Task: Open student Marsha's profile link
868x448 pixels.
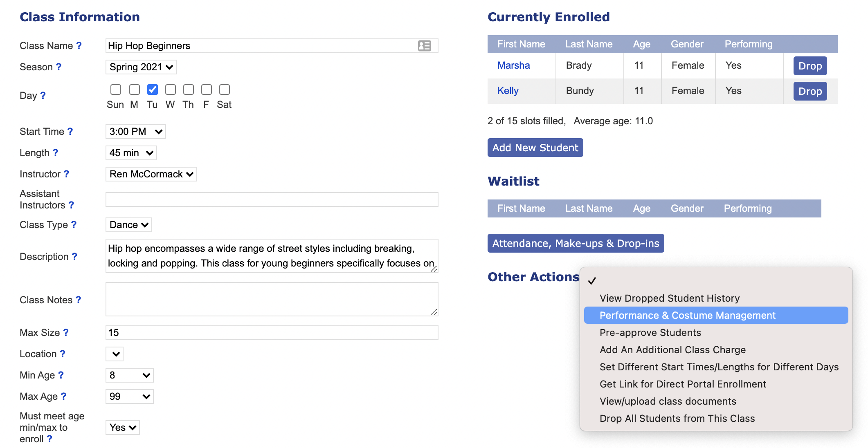Action: click(513, 65)
